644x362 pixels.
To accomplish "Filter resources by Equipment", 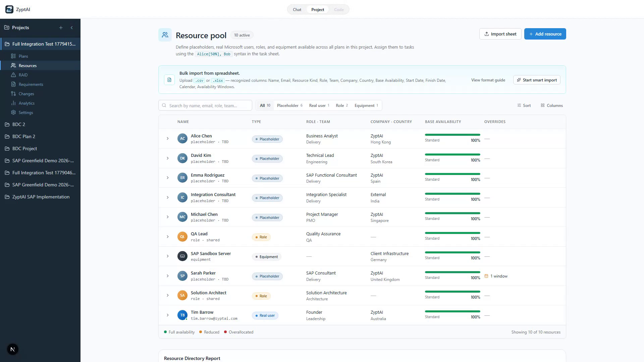I will [x=366, y=105].
